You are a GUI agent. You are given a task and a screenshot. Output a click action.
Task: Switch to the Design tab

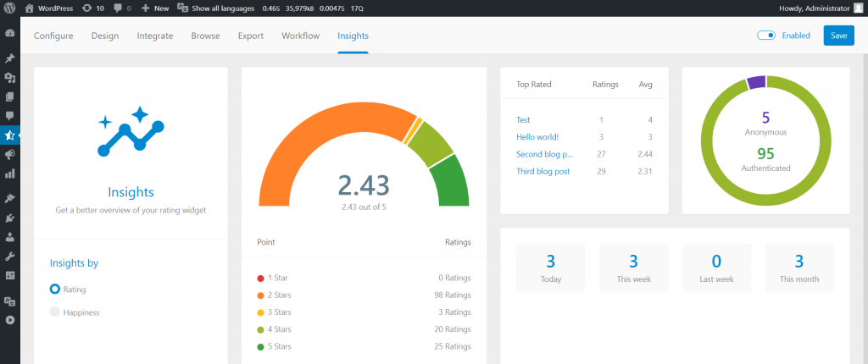pos(105,36)
